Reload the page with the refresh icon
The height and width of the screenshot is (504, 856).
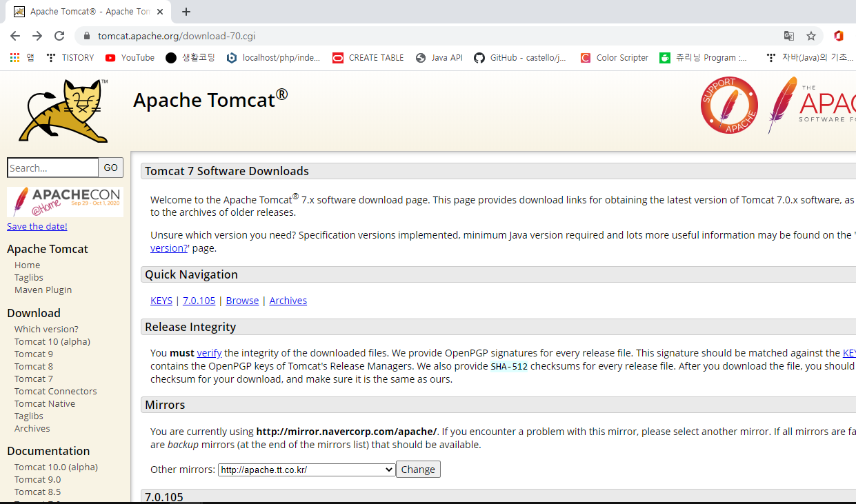point(59,36)
